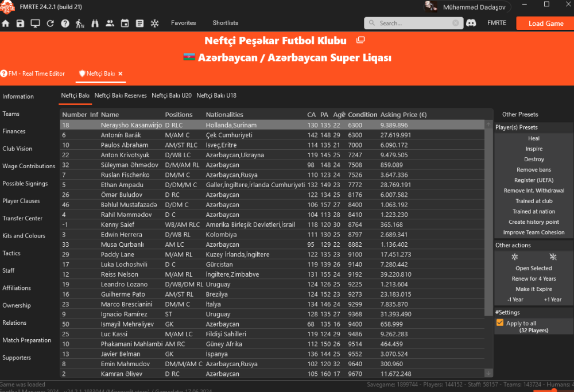
Task: Select player row Antonín Barák
Action: click(x=272, y=135)
